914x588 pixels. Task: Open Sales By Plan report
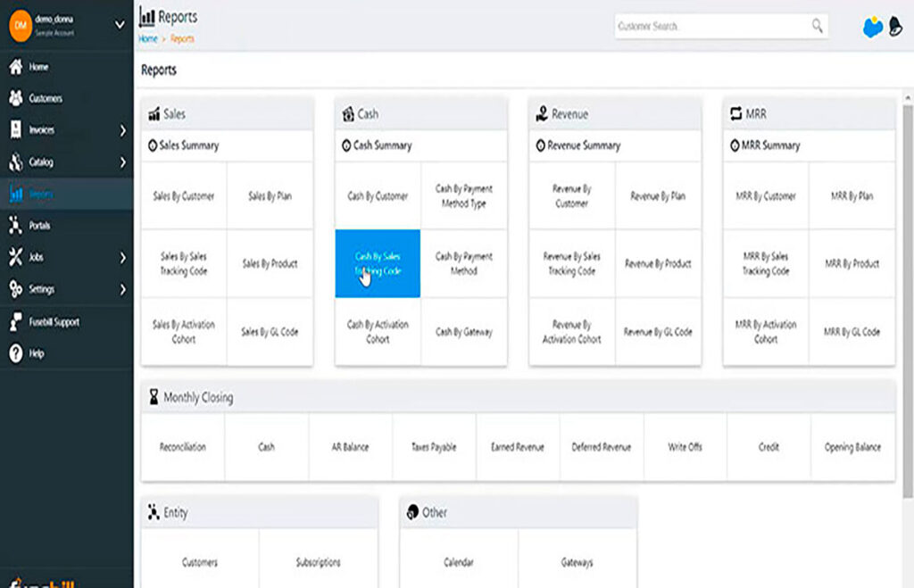click(270, 195)
